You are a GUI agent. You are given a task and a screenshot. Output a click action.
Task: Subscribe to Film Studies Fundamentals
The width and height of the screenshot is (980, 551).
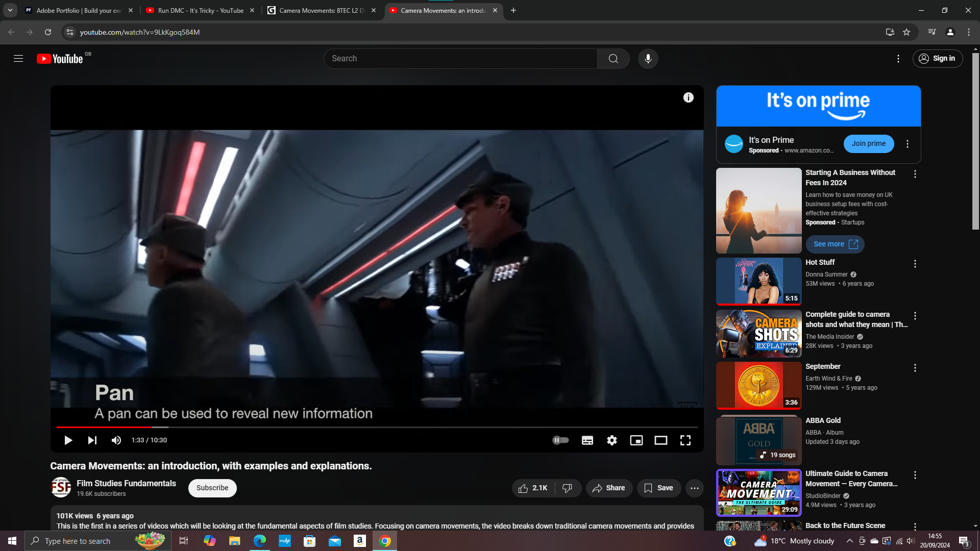[x=212, y=488]
